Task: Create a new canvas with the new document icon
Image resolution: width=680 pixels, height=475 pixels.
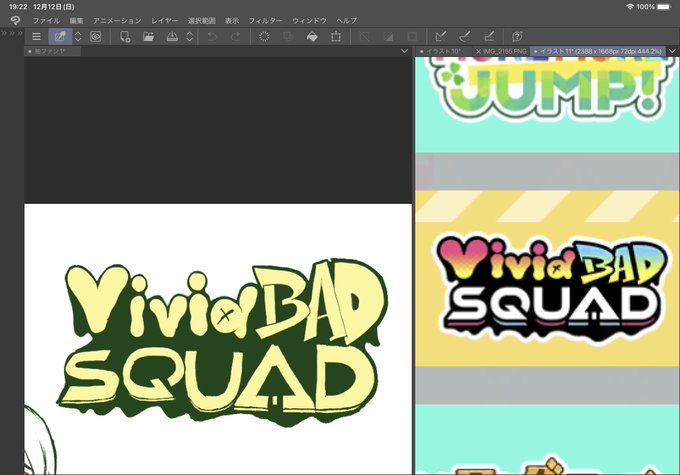Action: 125,36
